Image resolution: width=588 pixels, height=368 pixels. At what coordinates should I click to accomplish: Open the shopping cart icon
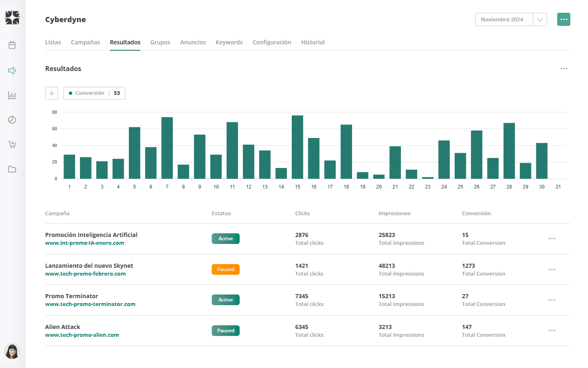(x=12, y=144)
